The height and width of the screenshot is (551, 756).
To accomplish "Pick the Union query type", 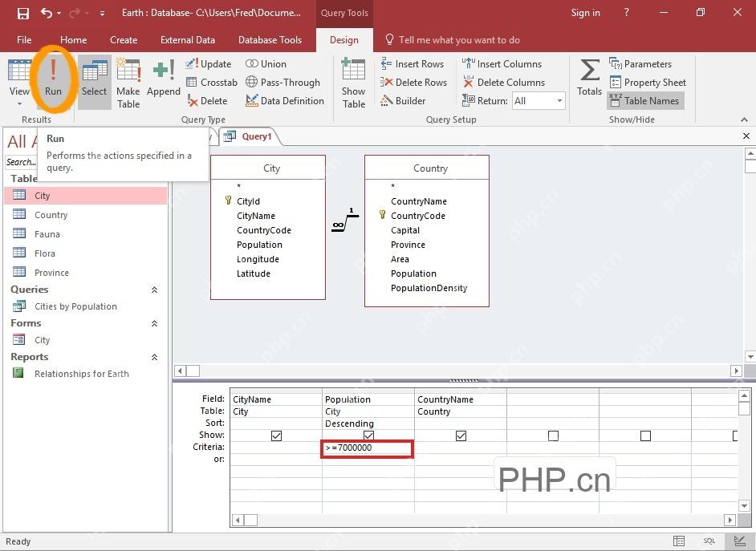I will point(266,63).
